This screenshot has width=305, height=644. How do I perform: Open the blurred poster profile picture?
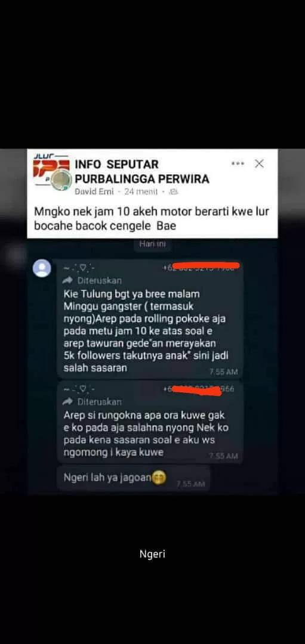61,181
